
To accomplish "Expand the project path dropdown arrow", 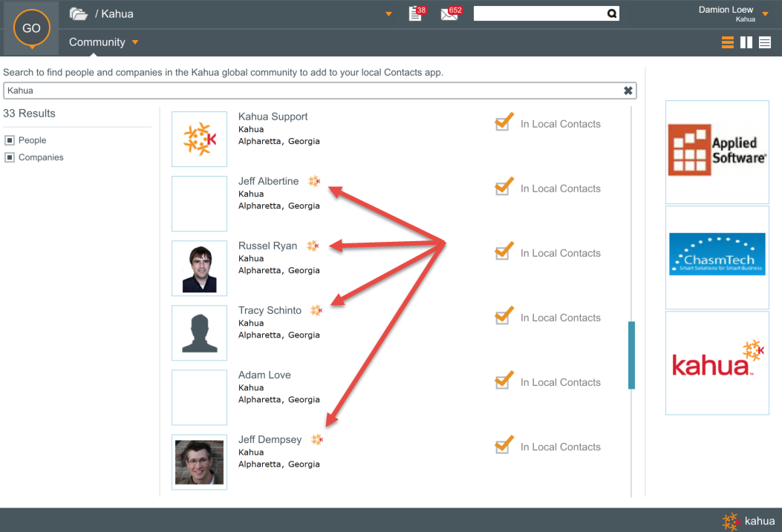I will click(388, 14).
